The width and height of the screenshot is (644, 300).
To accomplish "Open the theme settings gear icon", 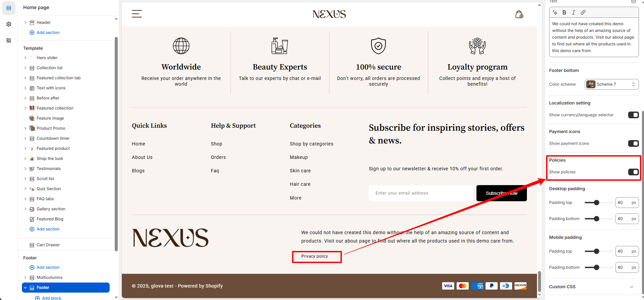I will 9,24.
